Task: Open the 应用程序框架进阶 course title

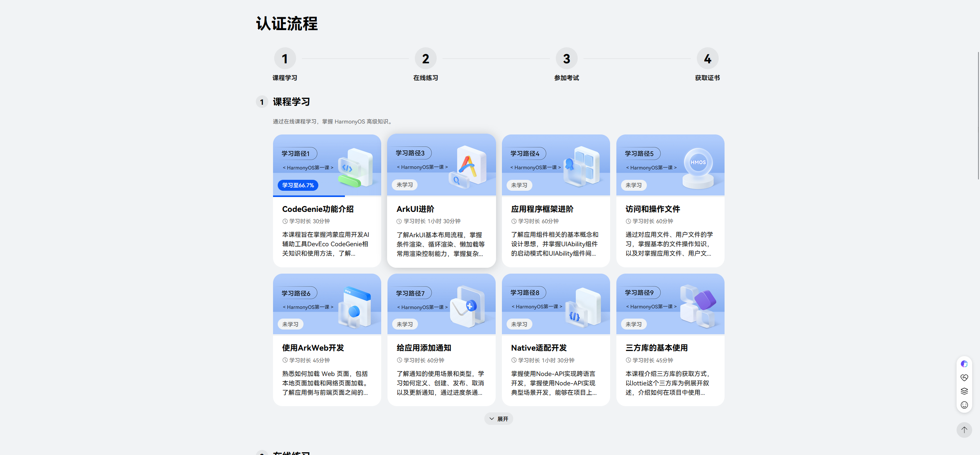Action: 542,209
